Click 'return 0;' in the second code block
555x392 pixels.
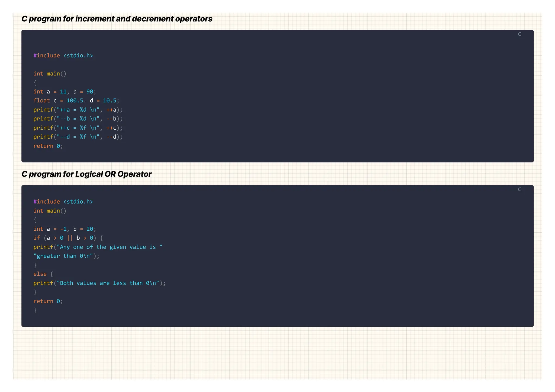(48, 301)
